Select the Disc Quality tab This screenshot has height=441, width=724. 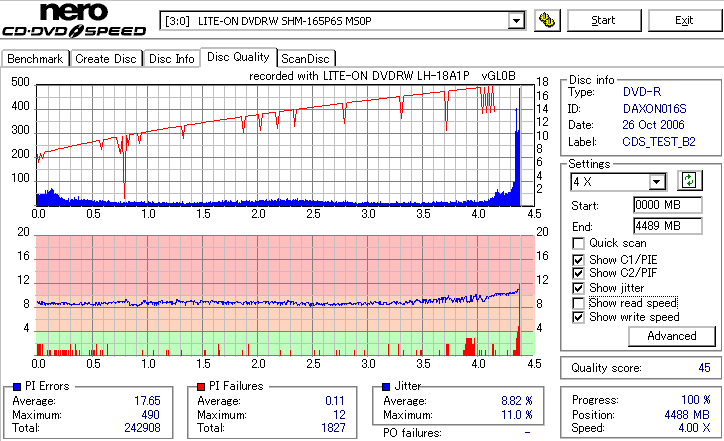click(x=238, y=57)
